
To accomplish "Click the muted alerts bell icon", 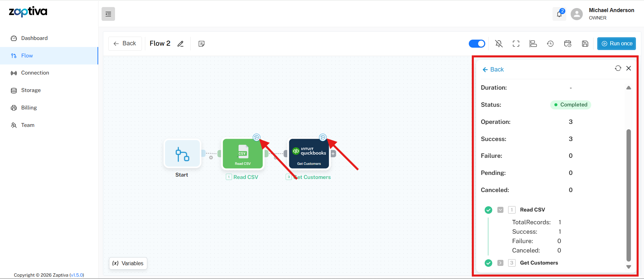I will coord(499,44).
